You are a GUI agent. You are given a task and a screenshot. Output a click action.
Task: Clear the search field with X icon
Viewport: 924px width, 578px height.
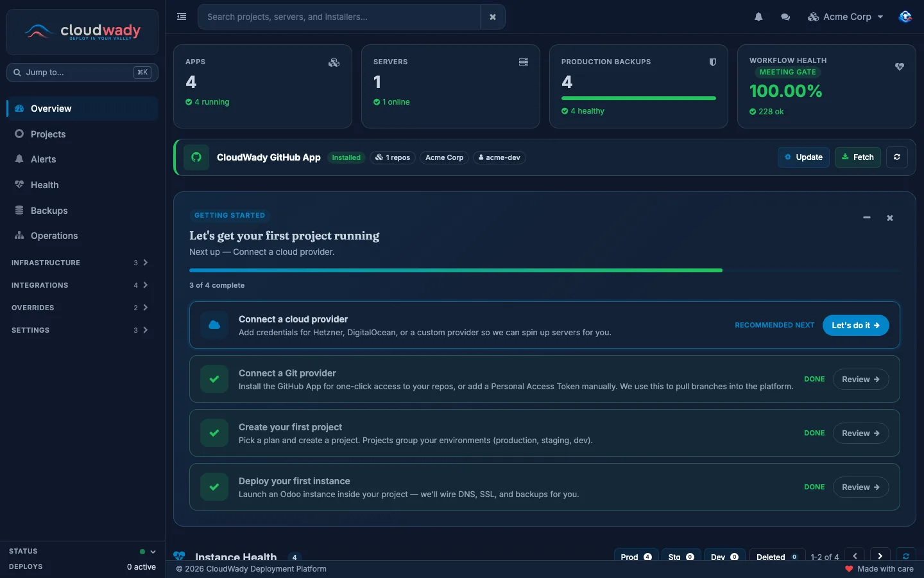click(x=493, y=17)
